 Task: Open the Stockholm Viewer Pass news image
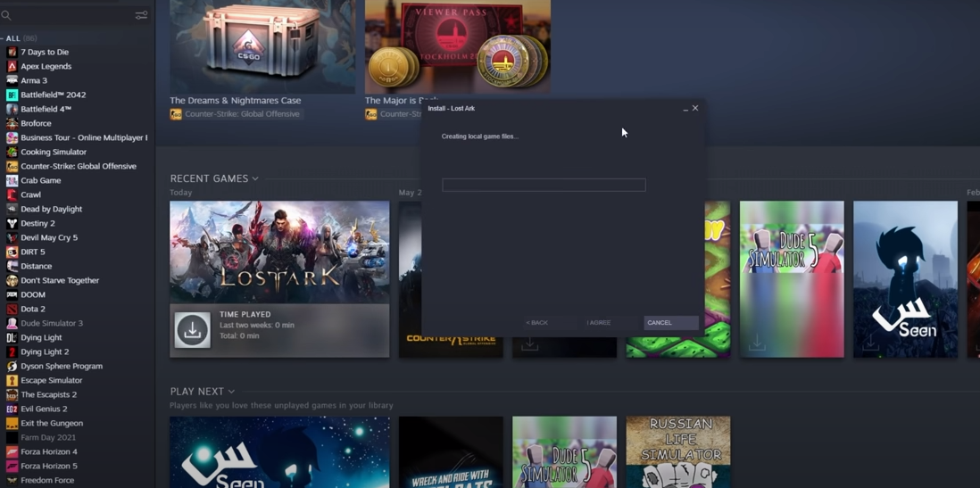tap(458, 47)
